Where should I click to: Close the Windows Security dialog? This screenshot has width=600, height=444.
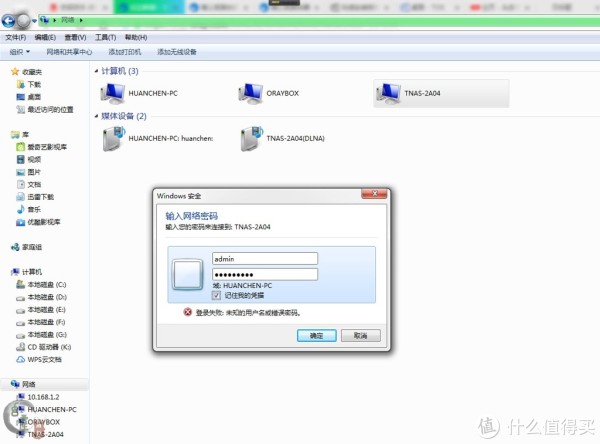click(x=374, y=194)
